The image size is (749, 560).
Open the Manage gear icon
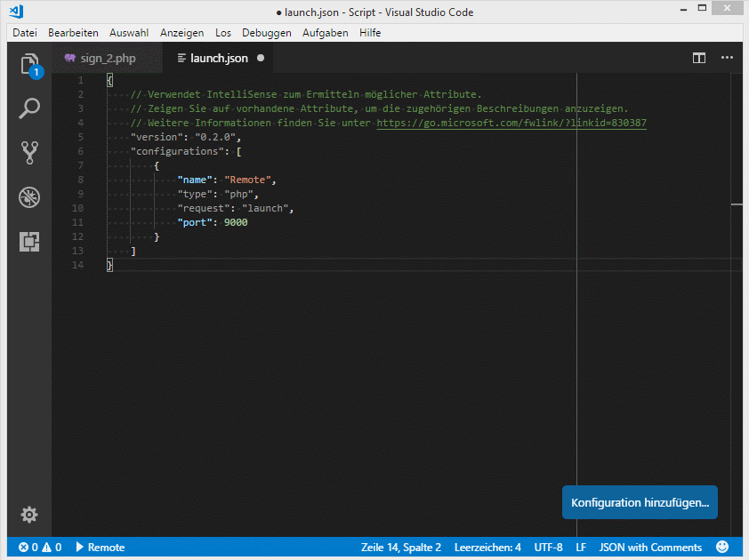(x=29, y=515)
